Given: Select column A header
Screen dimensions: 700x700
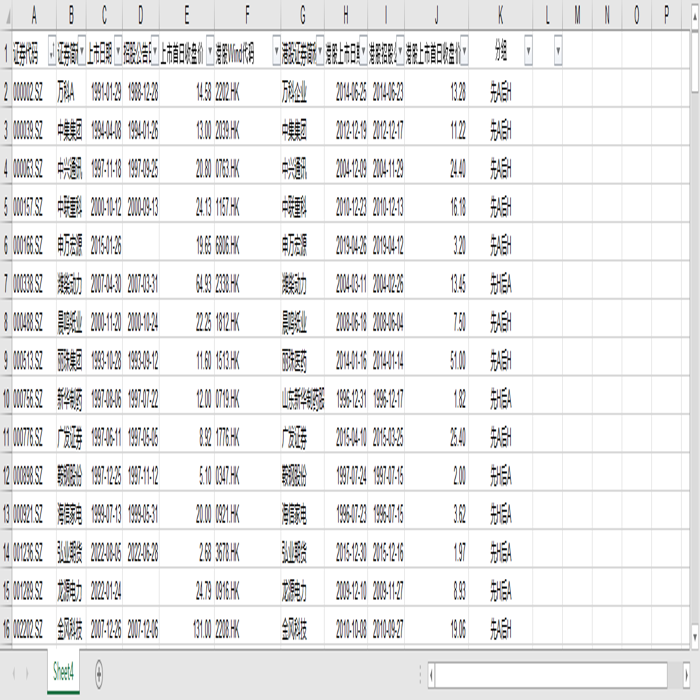Looking at the screenshot, I should (34, 15).
